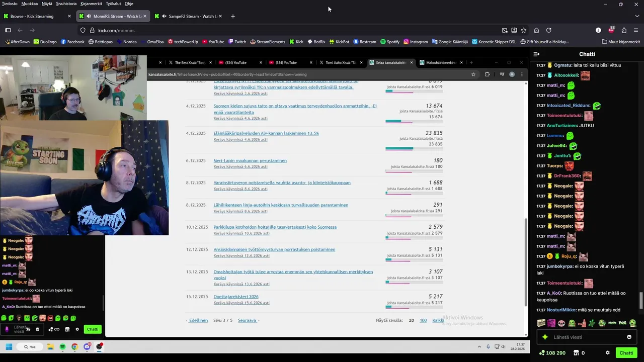644x362 pixels.
Task: Collapse the Chatti panel with the arrow icon
Action: (536, 54)
